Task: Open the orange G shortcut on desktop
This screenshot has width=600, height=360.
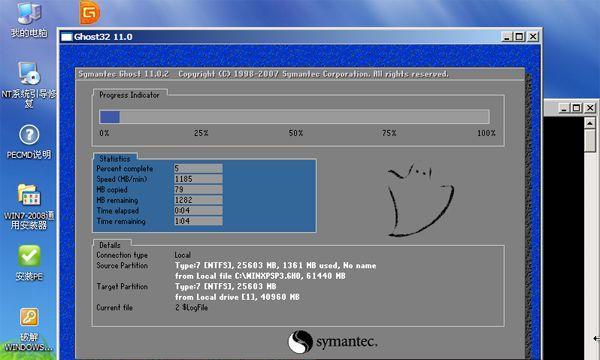Action: click(90, 12)
